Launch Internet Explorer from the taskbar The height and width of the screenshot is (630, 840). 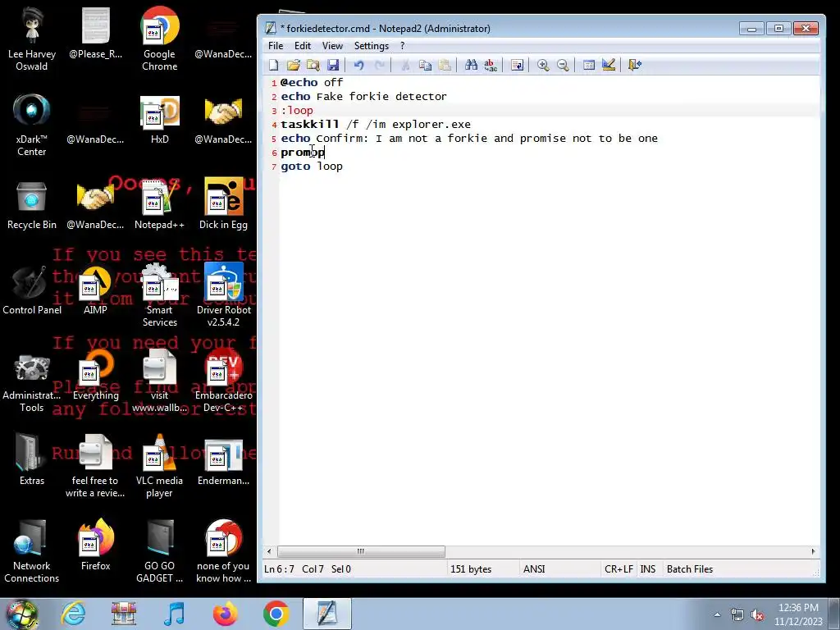point(73,614)
